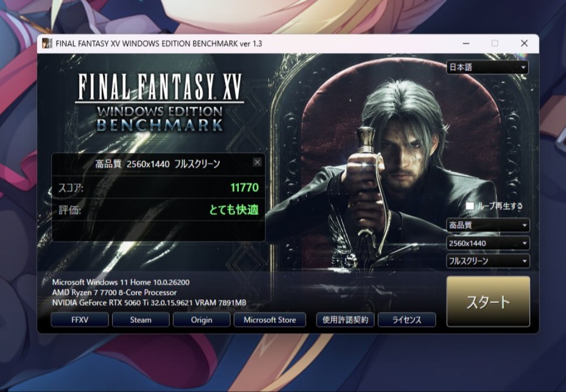Show the ライセンス license information
The width and height of the screenshot is (566, 392).
pyautogui.click(x=407, y=320)
